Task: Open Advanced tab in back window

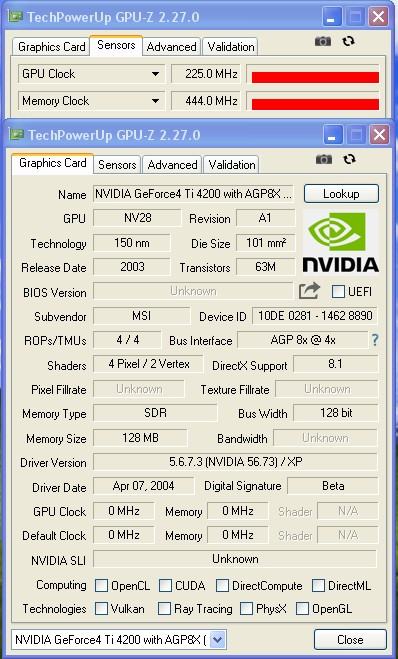Action: point(171,47)
